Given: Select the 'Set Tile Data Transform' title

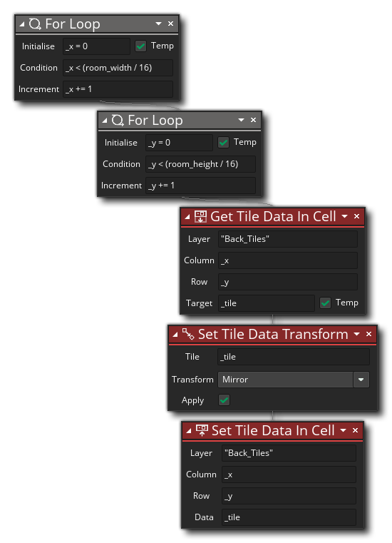Looking at the screenshot, I should click(273, 334).
